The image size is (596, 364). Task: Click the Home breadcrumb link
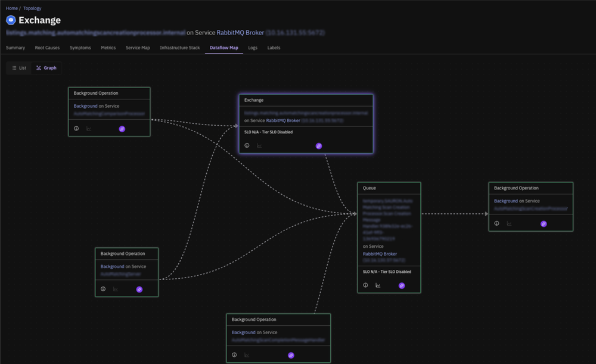pyautogui.click(x=12, y=8)
